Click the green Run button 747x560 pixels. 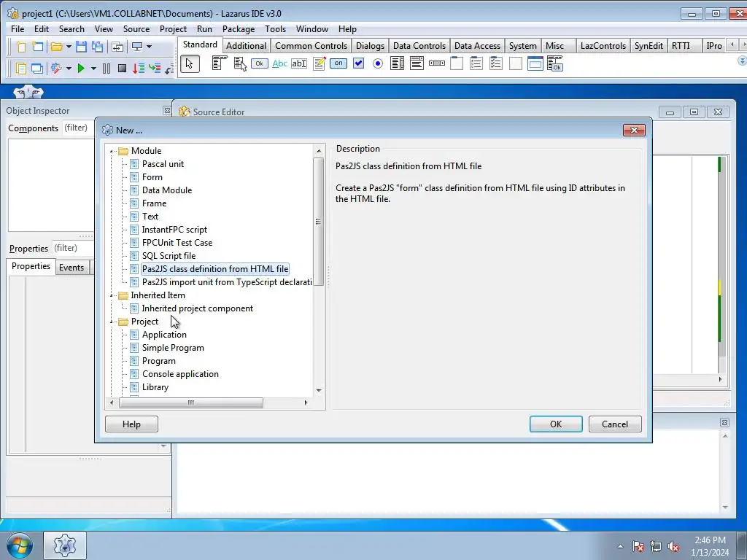point(81,69)
